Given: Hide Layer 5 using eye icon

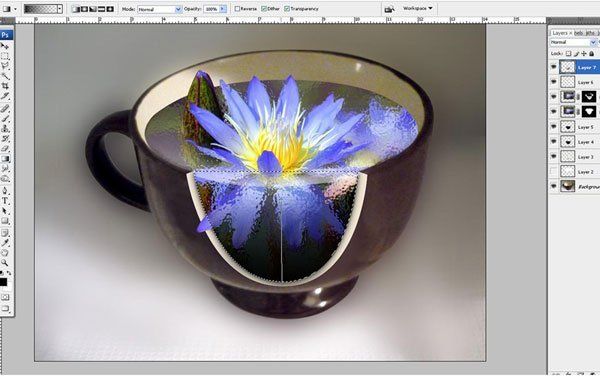Looking at the screenshot, I should point(554,127).
